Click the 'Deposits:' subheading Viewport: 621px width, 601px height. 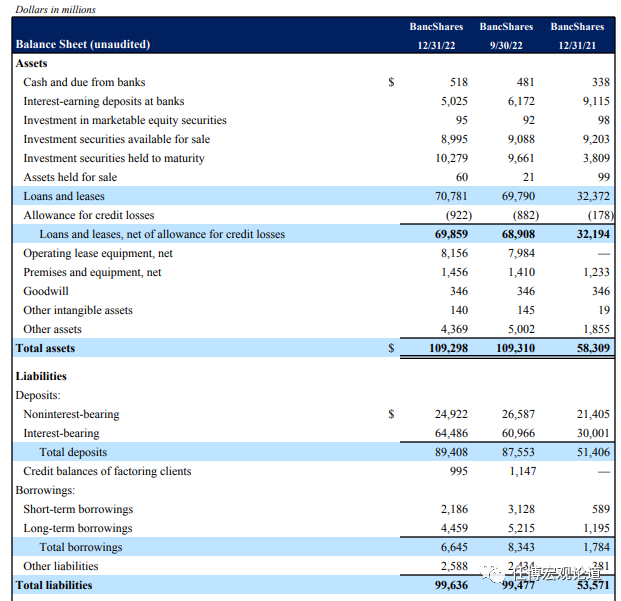tap(38, 395)
